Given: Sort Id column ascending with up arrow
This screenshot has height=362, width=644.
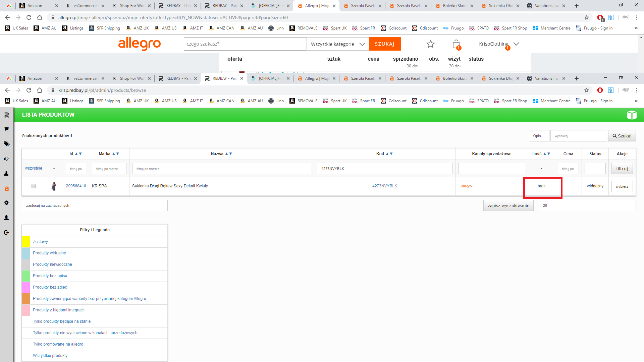Looking at the screenshot, I should click(x=76, y=154).
